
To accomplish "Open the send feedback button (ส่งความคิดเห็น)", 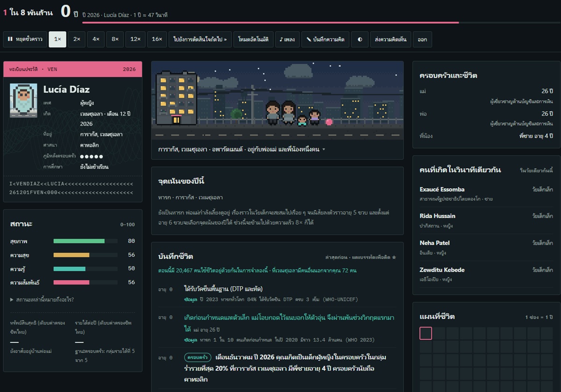I will pyautogui.click(x=390, y=40).
